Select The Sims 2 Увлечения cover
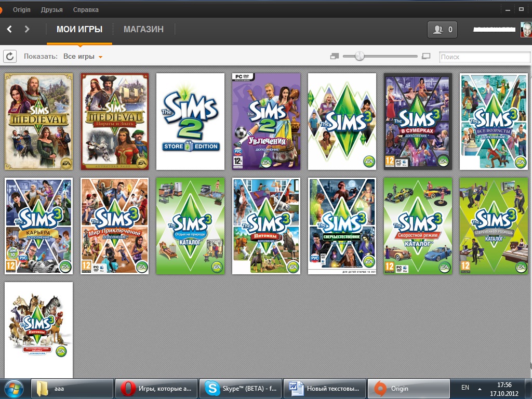Viewport: 532px width, 399px height. [x=267, y=122]
